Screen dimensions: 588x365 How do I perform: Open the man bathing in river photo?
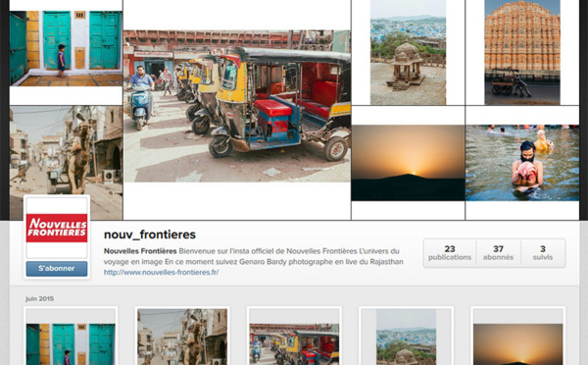click(x=522, y=163)
